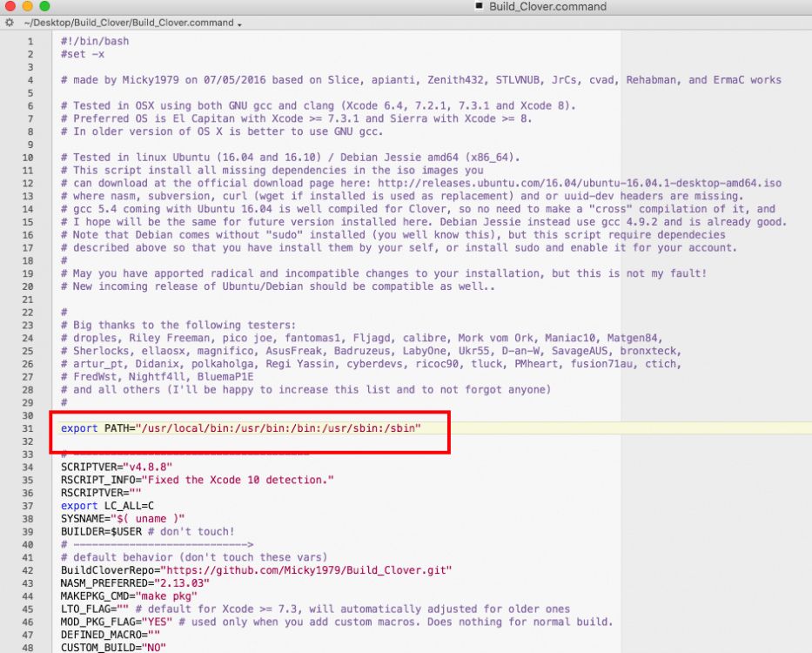
Task: Click the '#set -x' comment line
Action: pos(83,54)
